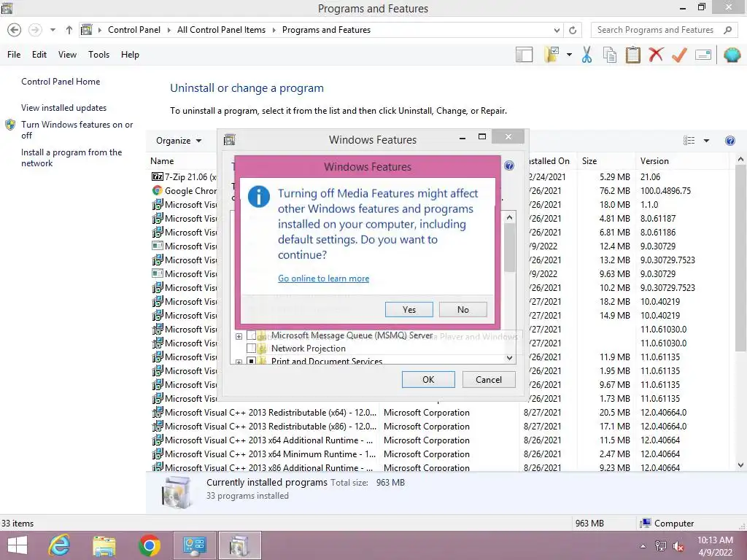Open Internet Explorer from the taskbar
Screen dimensions: 747x560
point(60,545)
